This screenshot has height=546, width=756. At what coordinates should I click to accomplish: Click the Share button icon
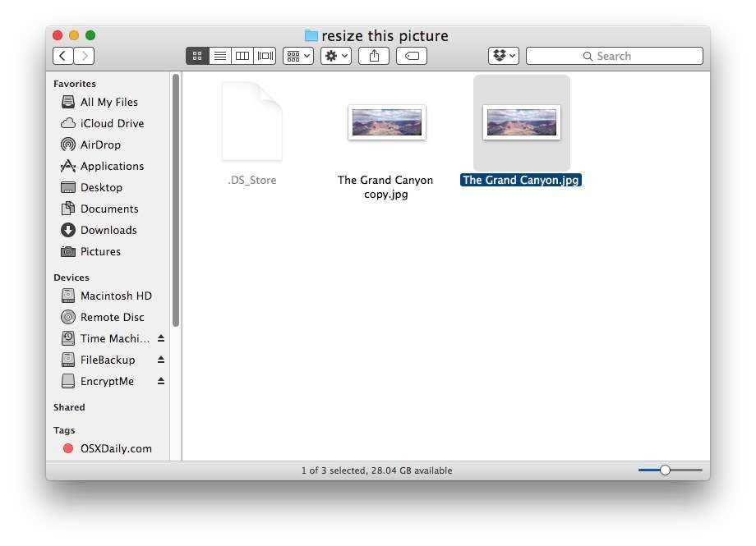tap(374, 56)
